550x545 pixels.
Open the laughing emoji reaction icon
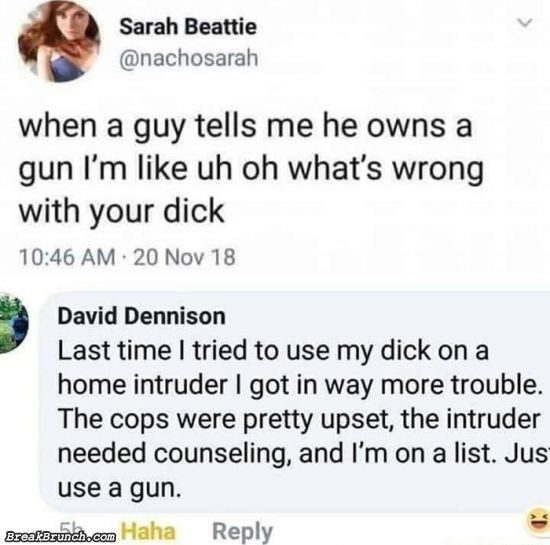click(x=538, y=522)
